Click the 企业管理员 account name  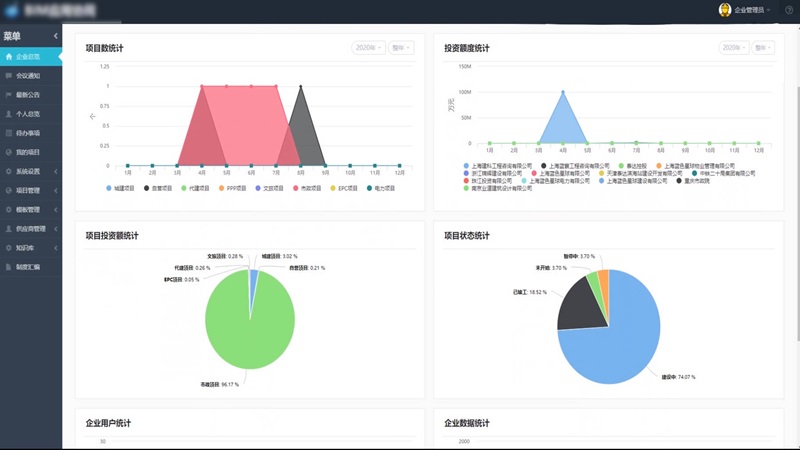pyautogui.click(x=750, y=10)
